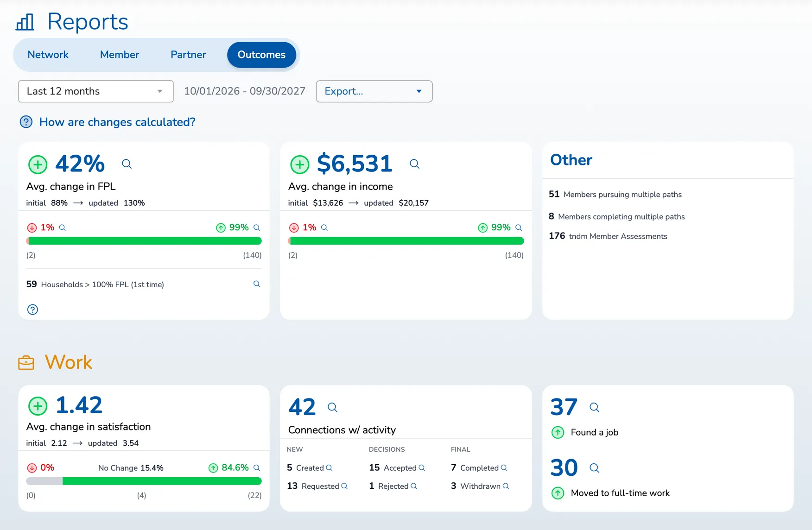
Task: Click magnifier beside 37 Found a job
Action: point(594,407)
